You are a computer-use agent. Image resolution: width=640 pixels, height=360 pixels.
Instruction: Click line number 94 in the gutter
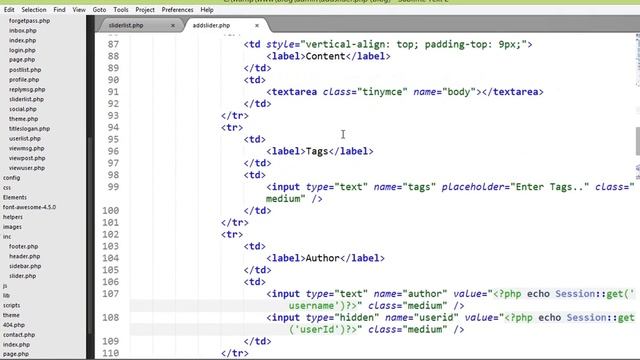pyautogui.click(x=113, y=127)
